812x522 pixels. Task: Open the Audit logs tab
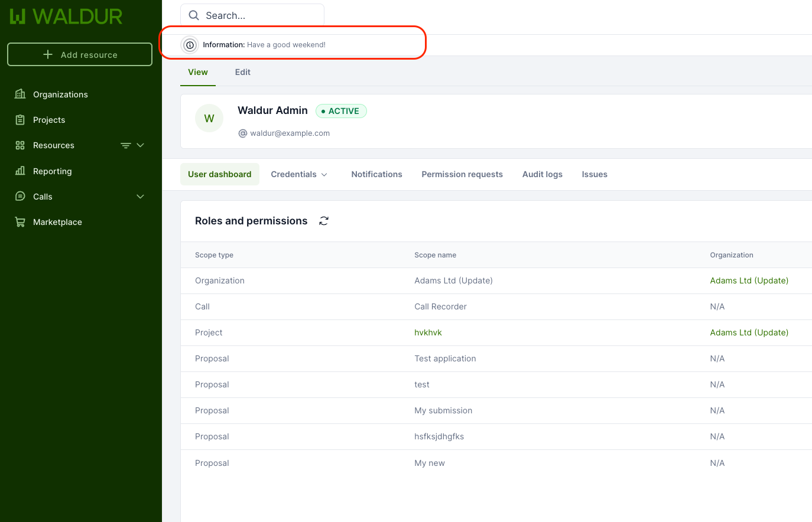(x=542, y=174)
